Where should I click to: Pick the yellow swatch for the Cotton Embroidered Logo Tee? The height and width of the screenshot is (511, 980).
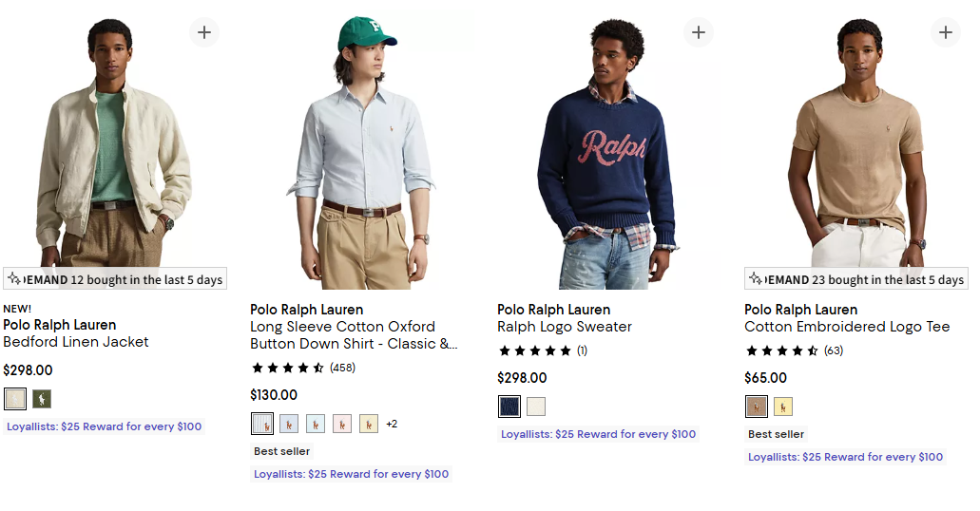783,407
